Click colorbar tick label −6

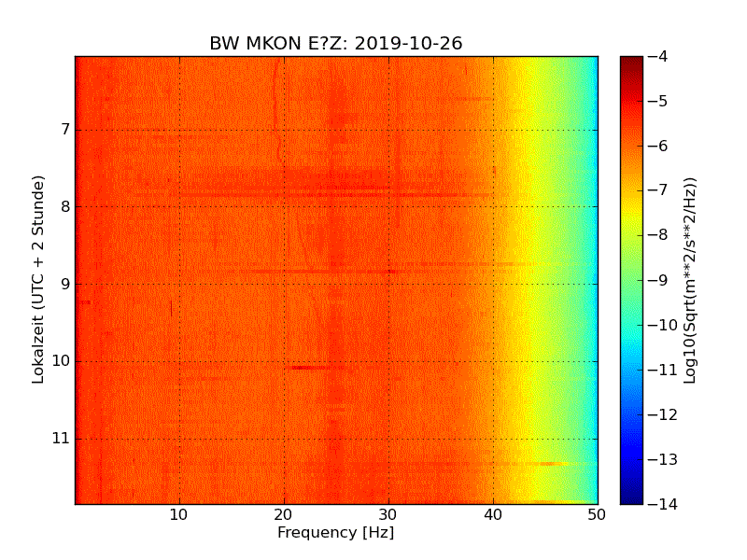tap(658, 146)
